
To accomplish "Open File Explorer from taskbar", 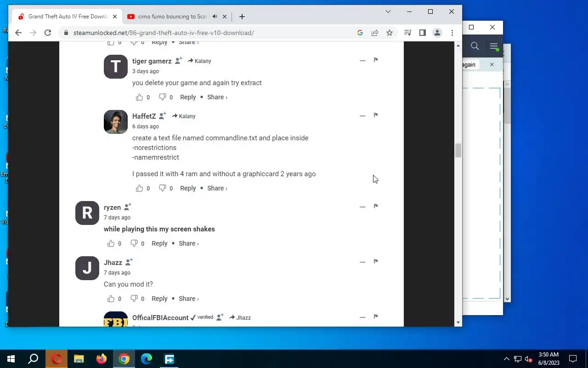I will click(79, 359).
